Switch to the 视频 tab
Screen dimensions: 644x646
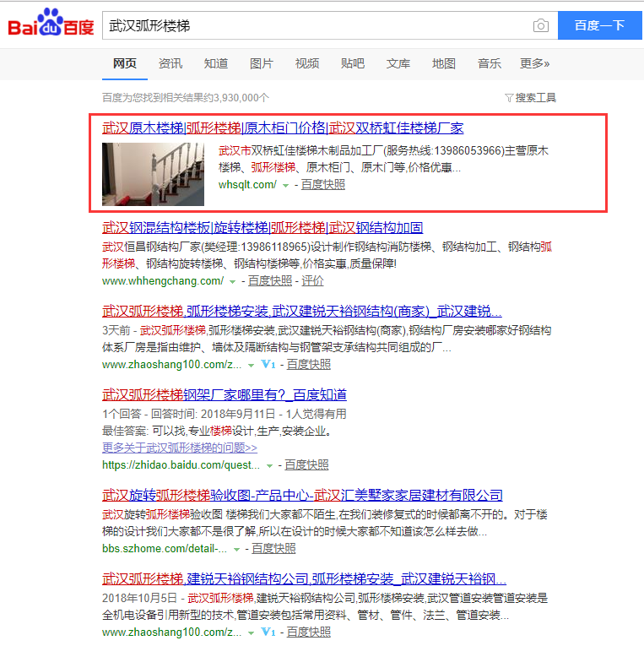click(x=307, y=63)
